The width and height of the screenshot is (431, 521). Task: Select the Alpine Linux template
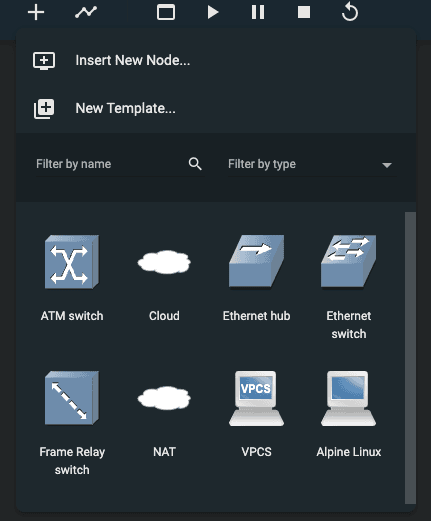tap(349, 413)
